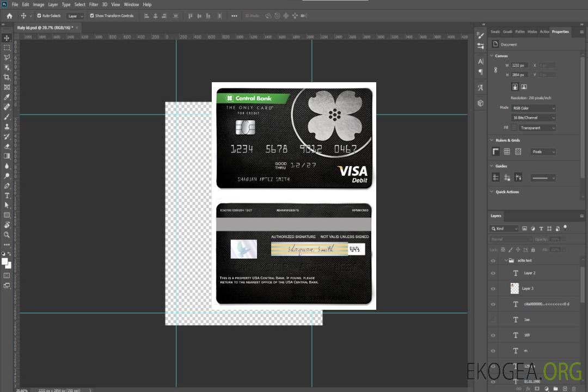
Task: Select the Crop tool
Action: (7, 77)
